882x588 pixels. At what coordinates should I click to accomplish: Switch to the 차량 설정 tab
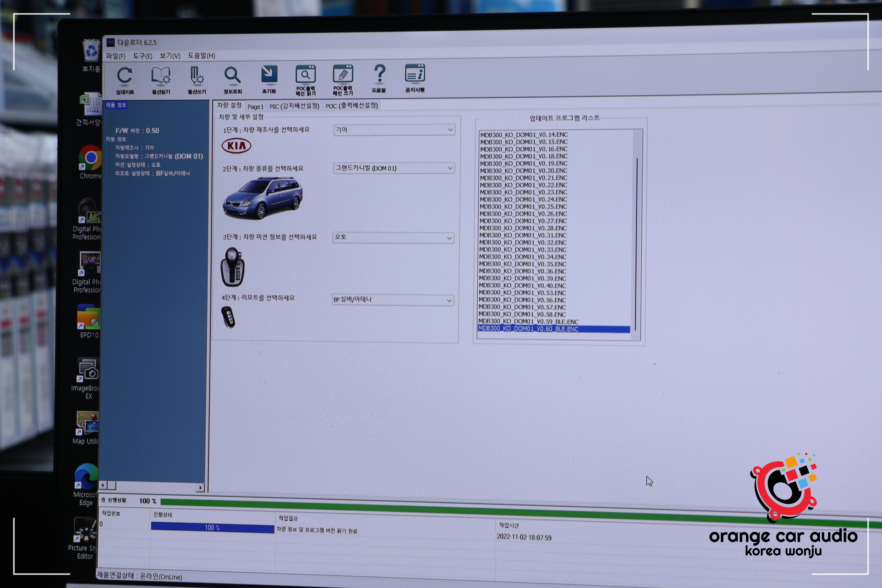(229, 105)
